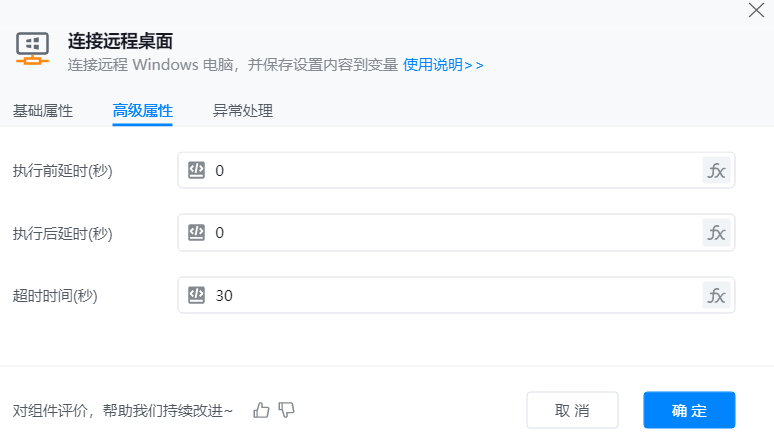Switch to the 基础属性 tab
Image resolution: width=774 pixels, height=443 pixels.
43,111
